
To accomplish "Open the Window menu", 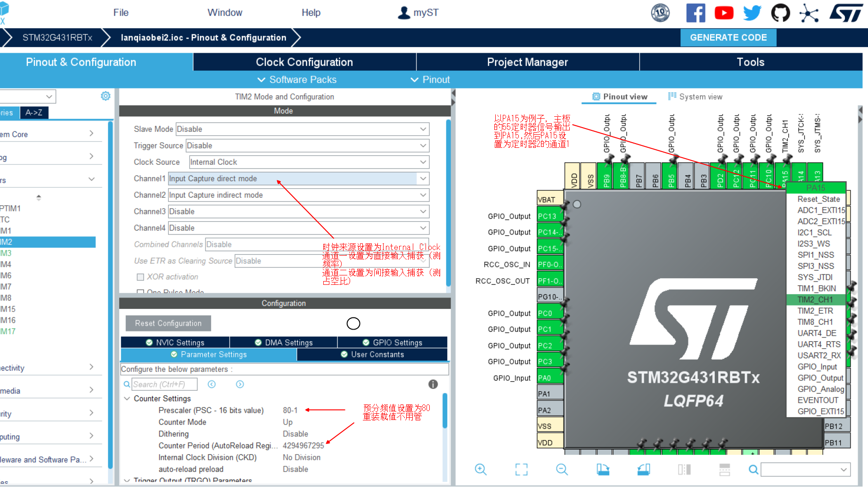I will click(225, 13).
